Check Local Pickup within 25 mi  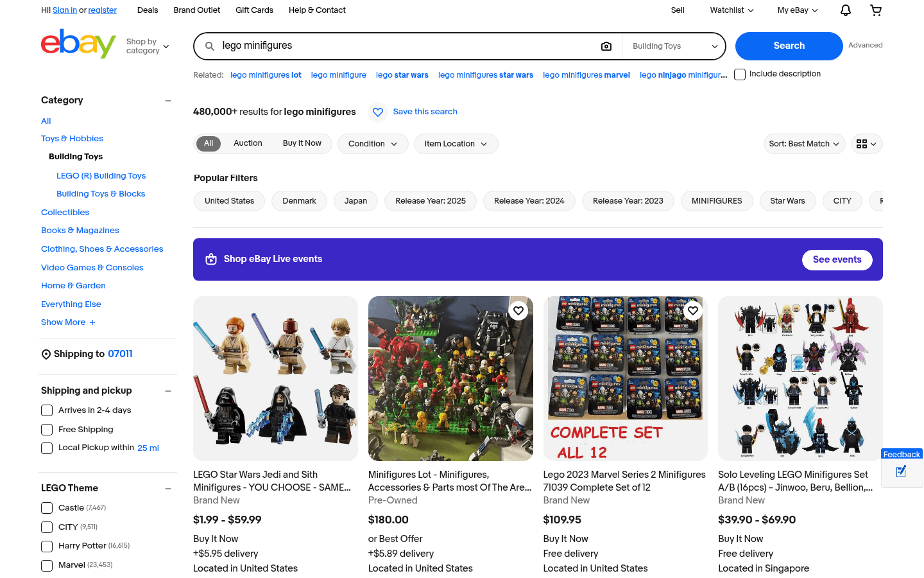(x=47, y=448)
